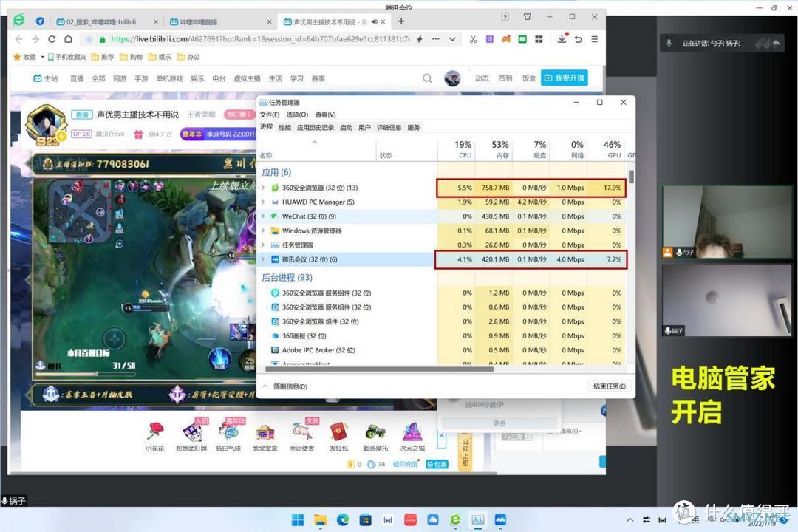Open the user avatar on bilibili header

point(452,78)
